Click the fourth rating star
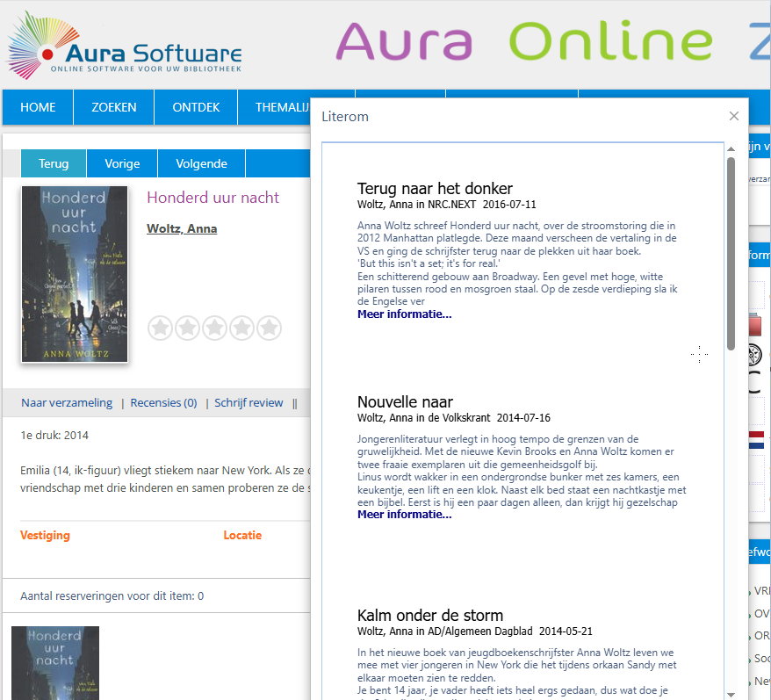Viewport: 771px width, 700px height. point(241,328)
